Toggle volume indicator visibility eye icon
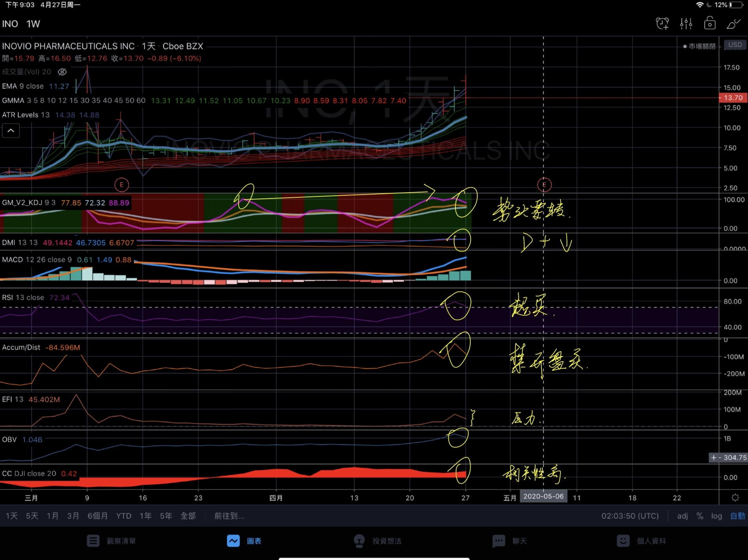 pos(62,72)
